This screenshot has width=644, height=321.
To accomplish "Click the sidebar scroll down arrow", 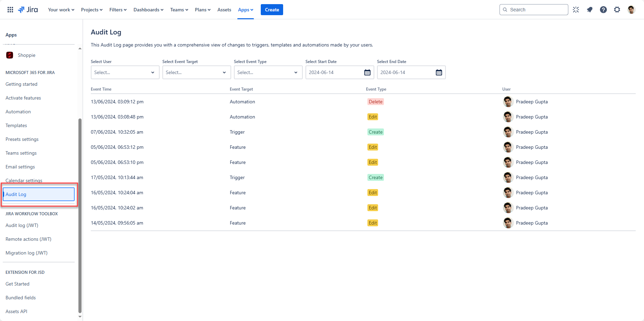I will [x=80, y=317].
